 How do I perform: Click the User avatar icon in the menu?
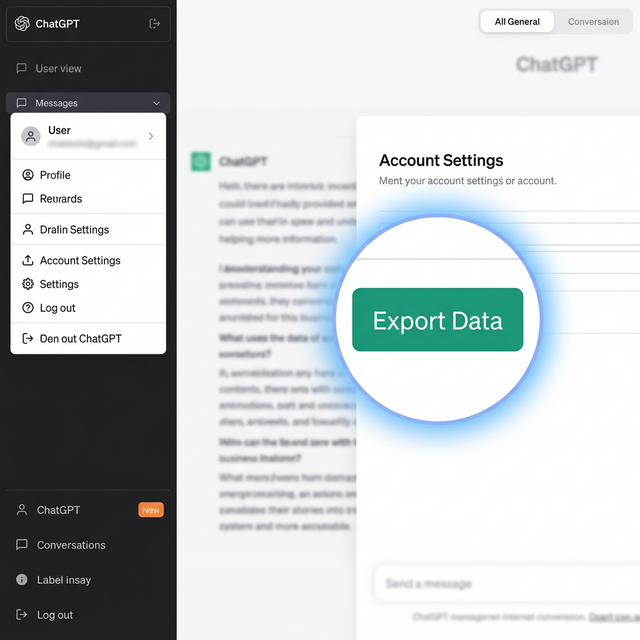tap(31, 136)
